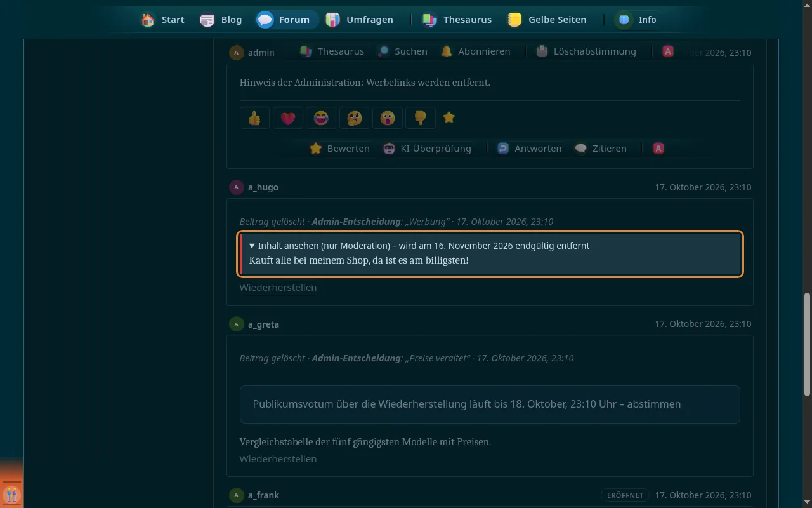Viewport: 812px width, 508px height.
Task: Restore a_hugo's deleted post via Wiederherstellen
Action: click(278, 288)
